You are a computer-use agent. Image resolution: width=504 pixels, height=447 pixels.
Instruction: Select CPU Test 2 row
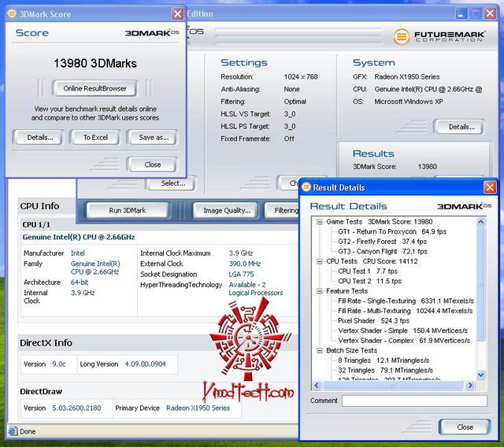coord(369,281)
